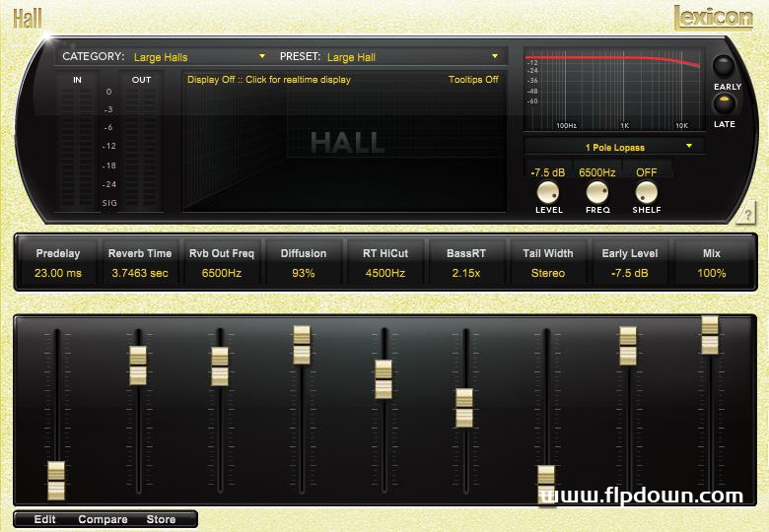The width and height of the screenshot is (769, 532).
Task: Click the Early Level slider handle
Action: (628, 346)
